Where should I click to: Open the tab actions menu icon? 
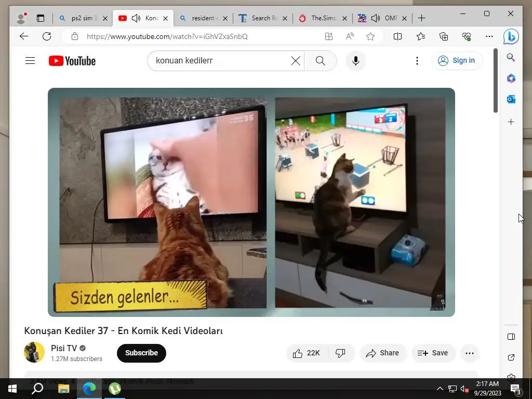41,18
